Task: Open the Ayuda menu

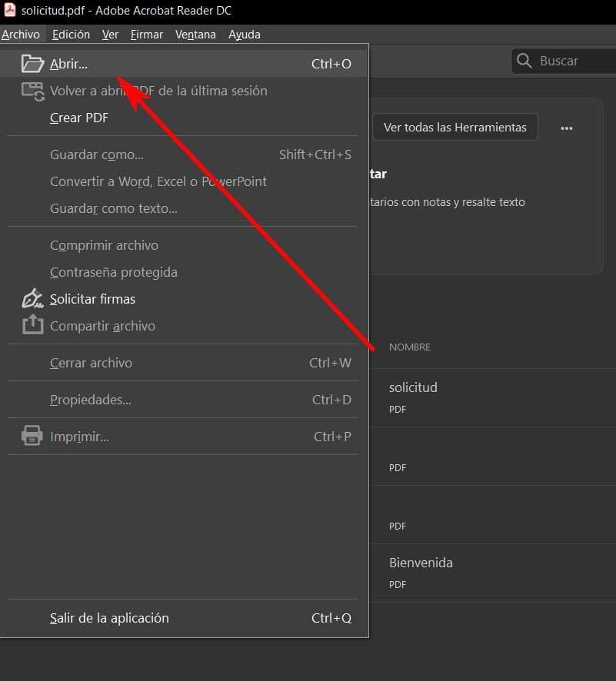Action: [x=245, y=35]
